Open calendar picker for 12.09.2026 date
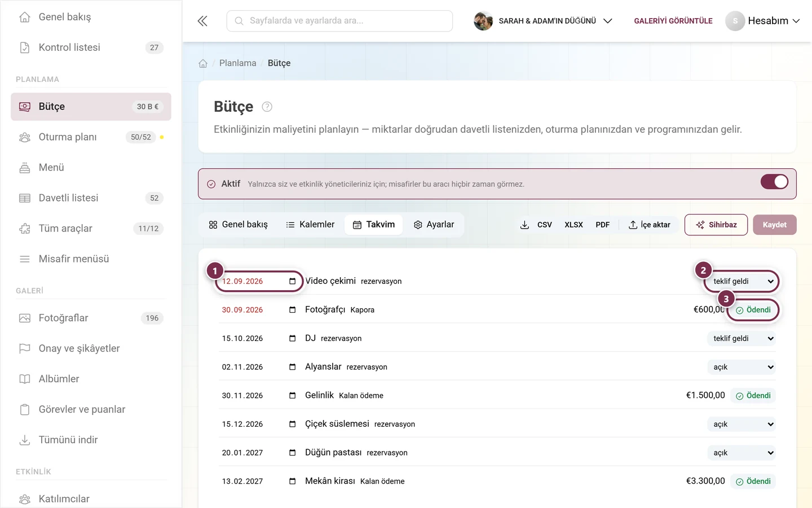 point(292,281)
